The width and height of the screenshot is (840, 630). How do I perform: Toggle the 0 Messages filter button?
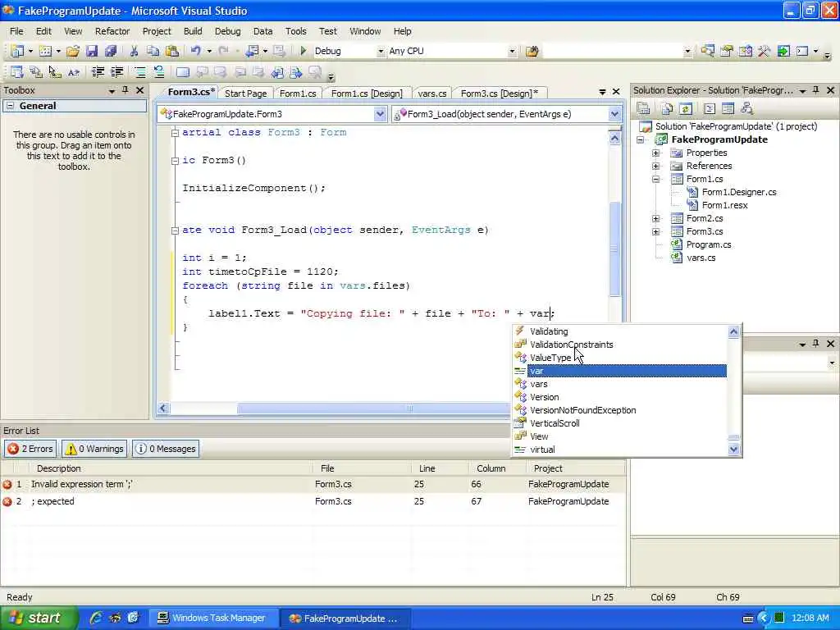(166, 449)
